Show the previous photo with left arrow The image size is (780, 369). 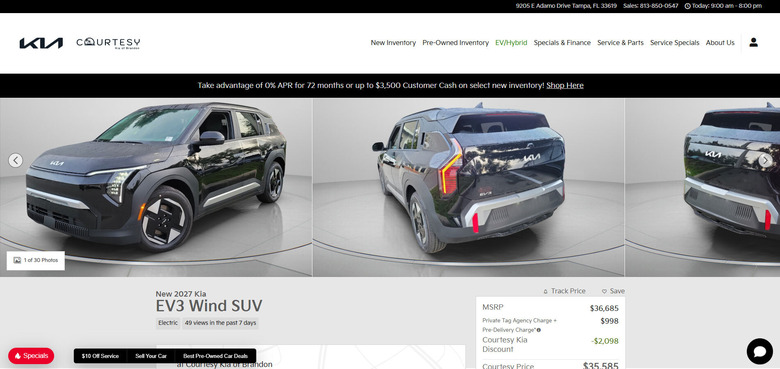[x=15, y=160]
